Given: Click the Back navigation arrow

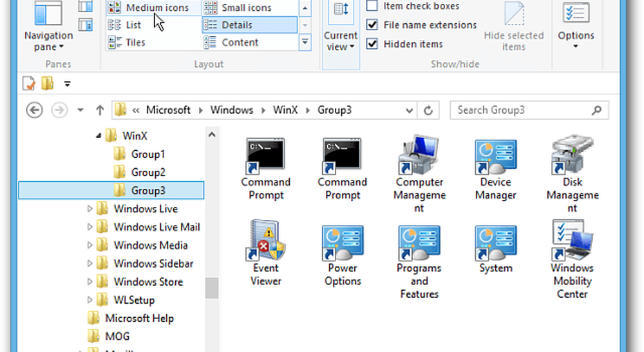Looking at the screenshot, I should coord(34,110).
